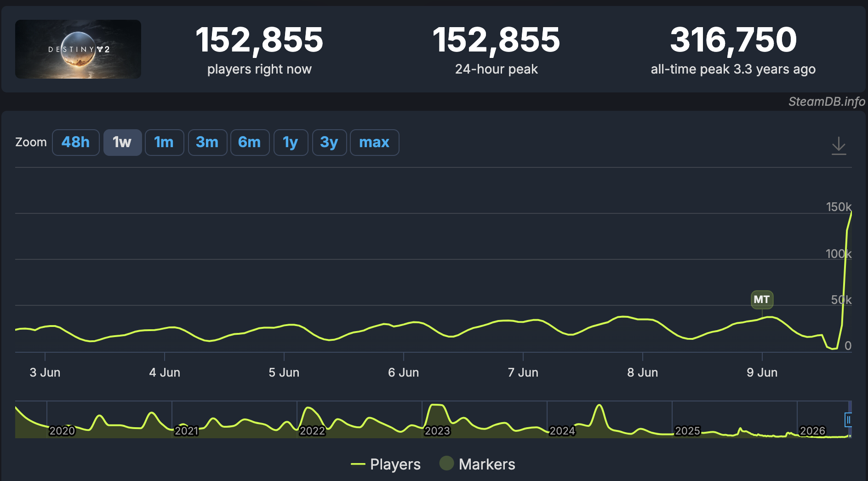Set zoom to 1y

tap(291, 143)
